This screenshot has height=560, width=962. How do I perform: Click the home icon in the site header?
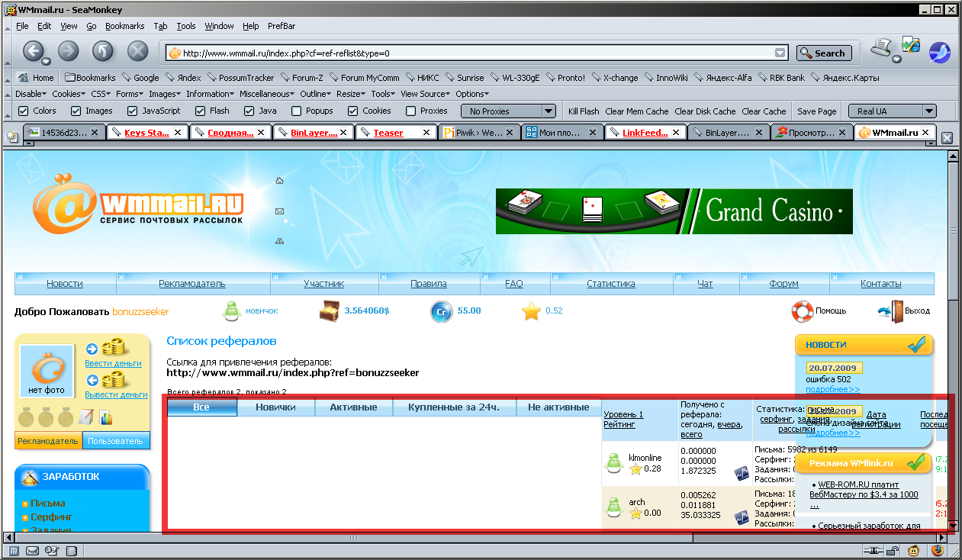pyautogui.click(x=279, y=181)
